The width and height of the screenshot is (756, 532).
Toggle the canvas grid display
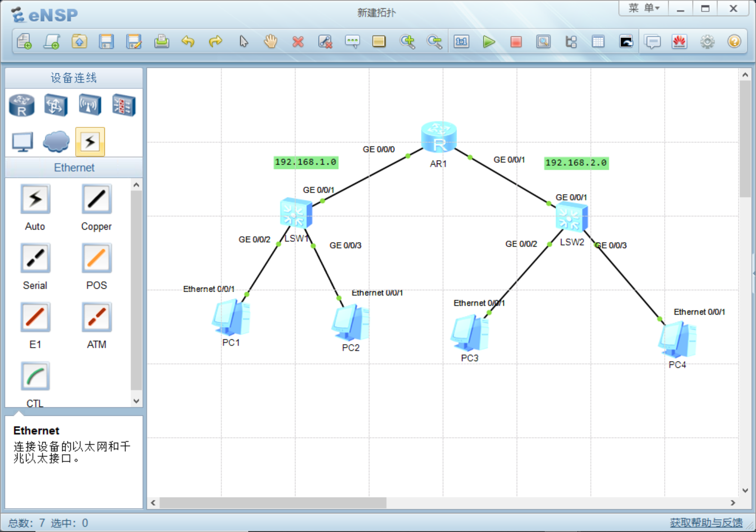pyautogui.click(x=598, y=42)
